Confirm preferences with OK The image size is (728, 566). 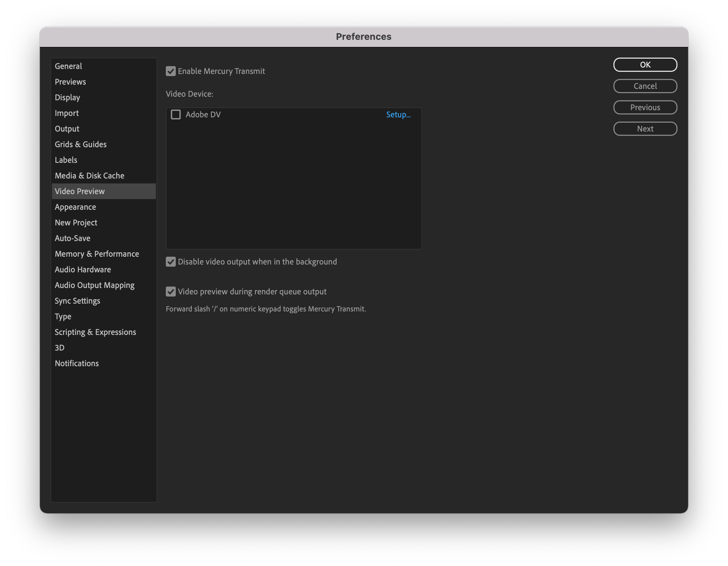[x=645, y=64]
